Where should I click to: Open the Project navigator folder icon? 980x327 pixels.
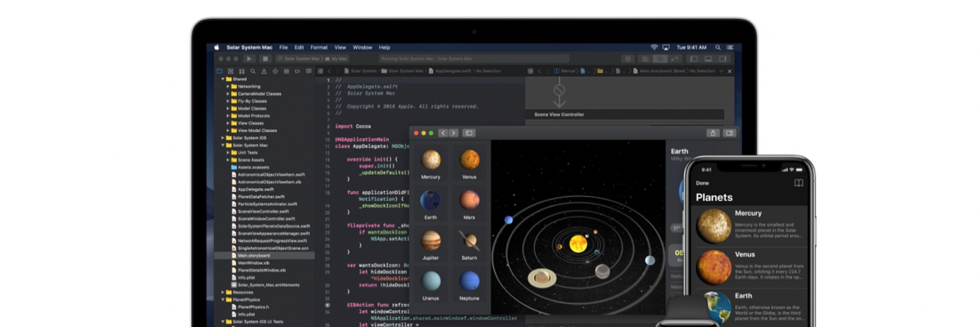click(x=219, y=71)
